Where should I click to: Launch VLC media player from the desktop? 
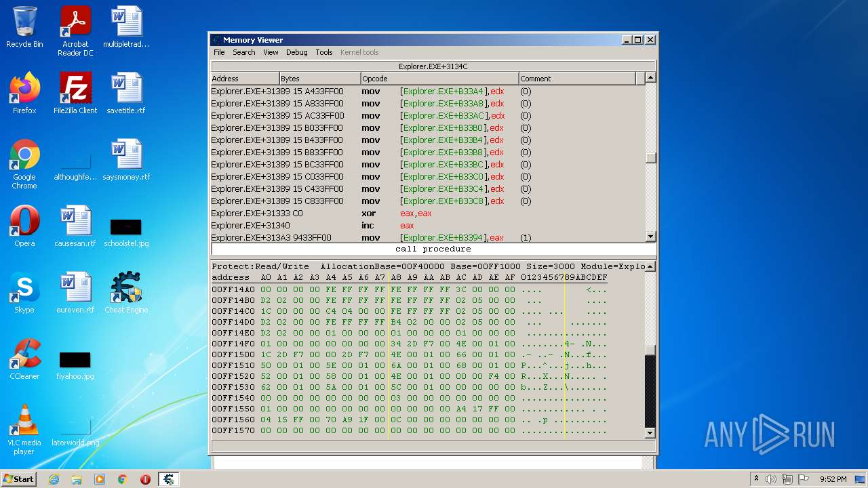24,430
